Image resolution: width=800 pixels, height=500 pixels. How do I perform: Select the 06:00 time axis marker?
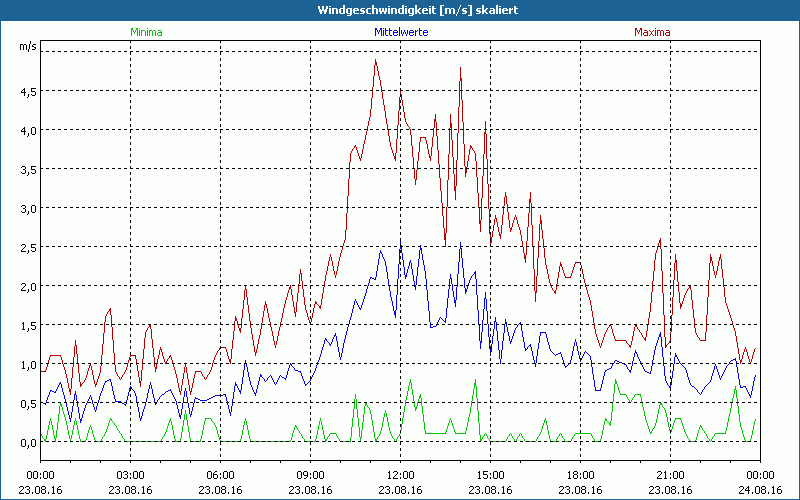coord(220,475)
